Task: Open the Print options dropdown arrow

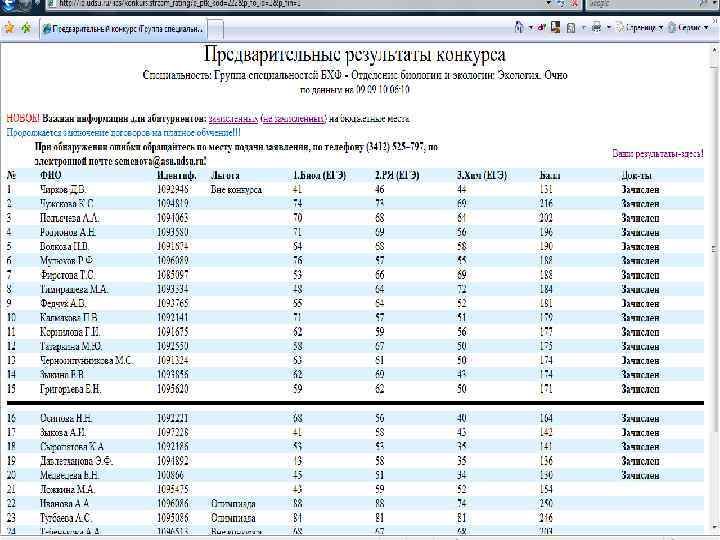Action: pos(609,28)
